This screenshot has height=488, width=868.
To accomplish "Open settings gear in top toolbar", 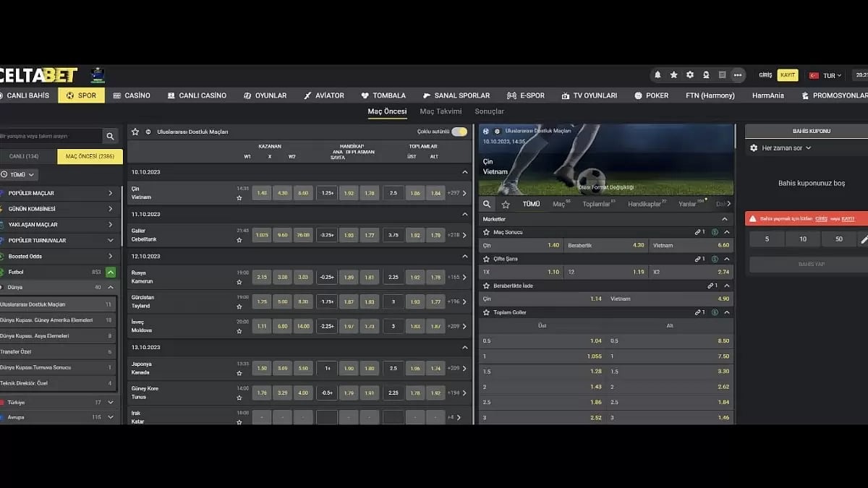I will pyautogui.click(x=690, y=75).
